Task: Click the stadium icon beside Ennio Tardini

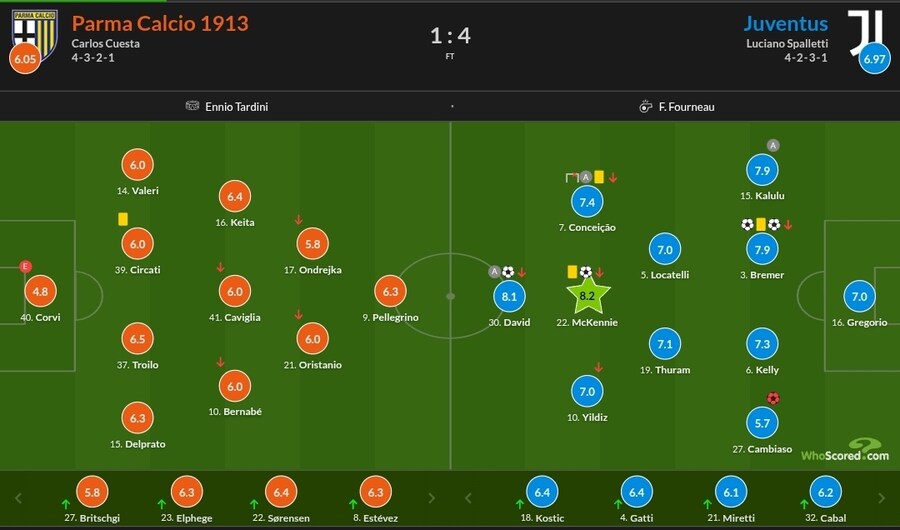Action: tap(192, 106)
